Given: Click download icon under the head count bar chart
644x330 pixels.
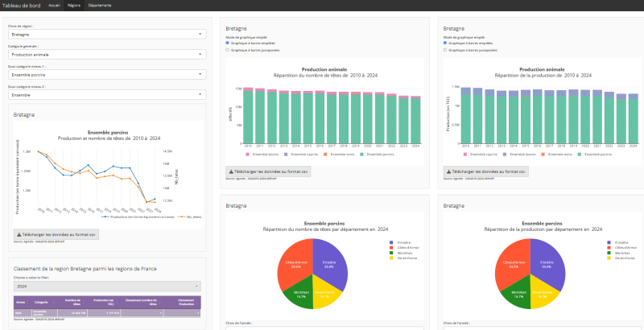Looking at the screenshot, I should pyautogui.click(x=233, y=171).
